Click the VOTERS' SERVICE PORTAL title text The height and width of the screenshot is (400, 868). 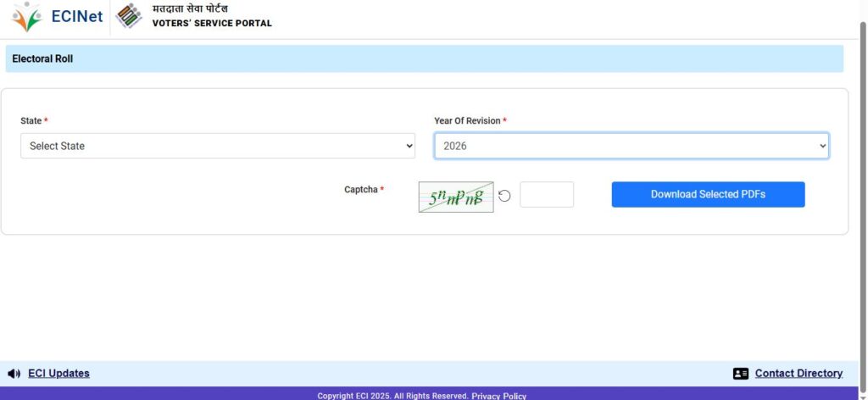point(212,23)
